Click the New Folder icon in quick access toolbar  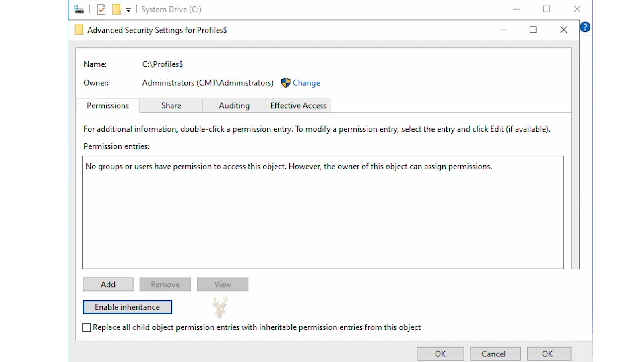(x=116, y=9)
